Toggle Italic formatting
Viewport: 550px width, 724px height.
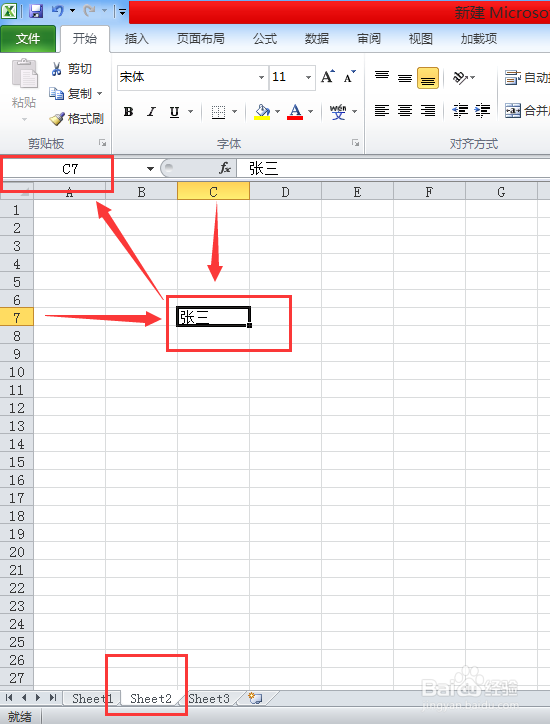pyautogui.click(x=151, y=112)
